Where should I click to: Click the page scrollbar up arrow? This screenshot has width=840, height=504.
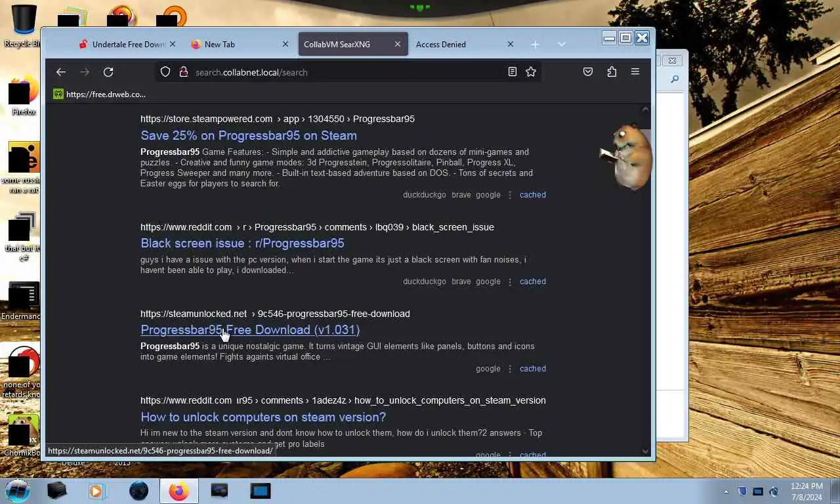pos(645,110)
